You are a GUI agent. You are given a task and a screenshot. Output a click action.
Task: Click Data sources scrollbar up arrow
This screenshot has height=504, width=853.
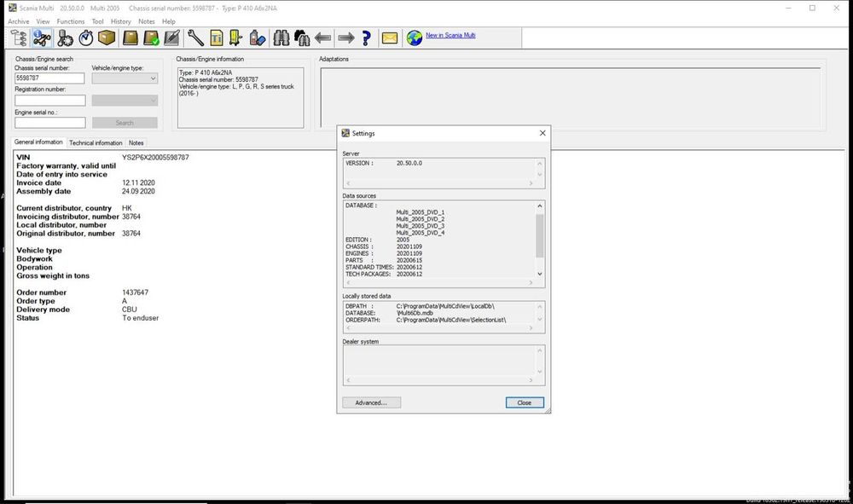pyautogui.click(x=540, y=206)
